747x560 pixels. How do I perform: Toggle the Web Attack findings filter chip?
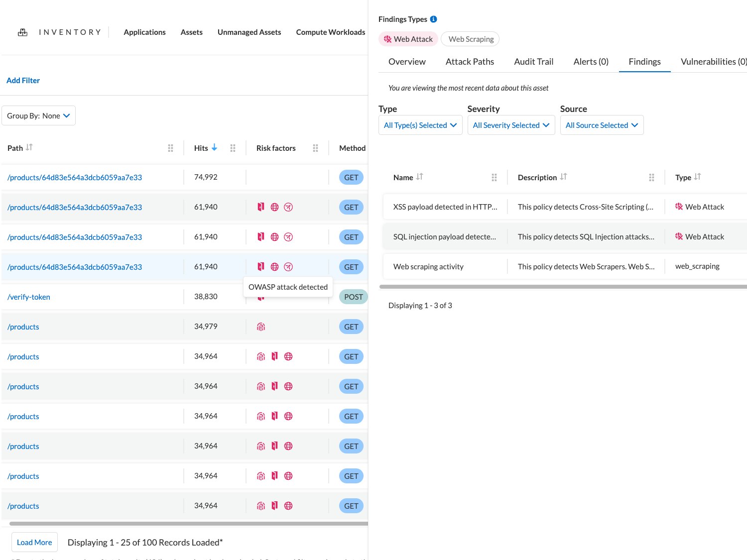(x=408, y=39)
